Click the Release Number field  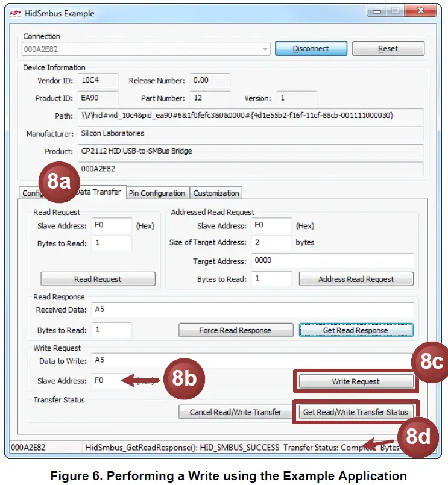click(210, 80)
